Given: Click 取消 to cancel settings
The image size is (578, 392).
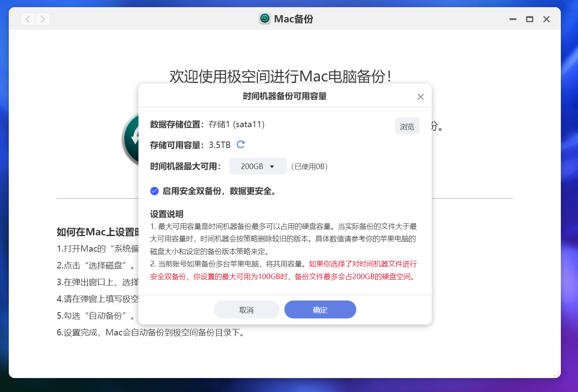Looking at the screenshot, I should tap(246, 310).
